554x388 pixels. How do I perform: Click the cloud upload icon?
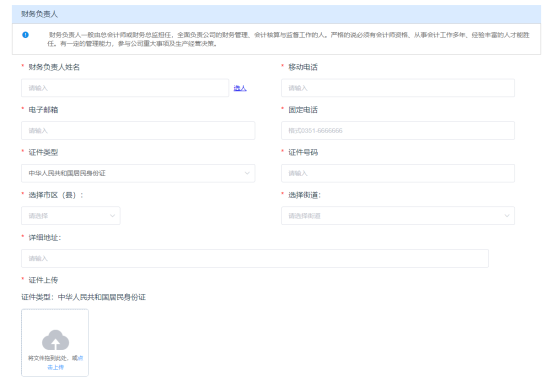coord(55,340)
